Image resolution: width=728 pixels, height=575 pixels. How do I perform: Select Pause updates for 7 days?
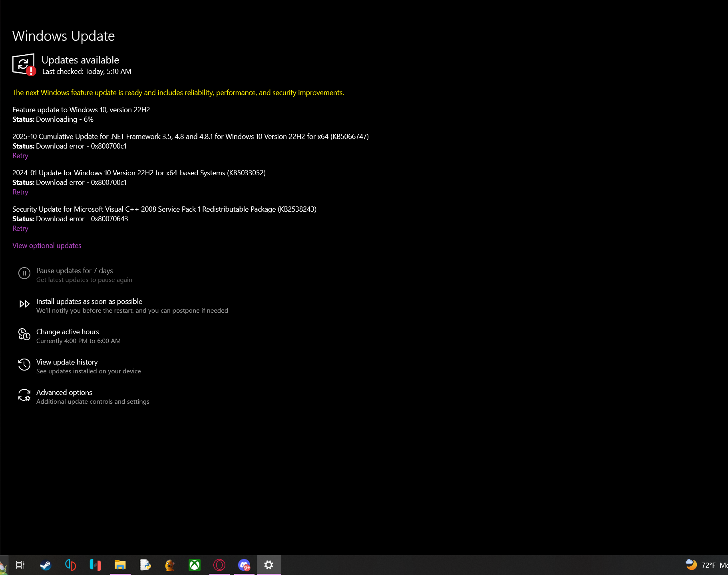click(75, 271)
